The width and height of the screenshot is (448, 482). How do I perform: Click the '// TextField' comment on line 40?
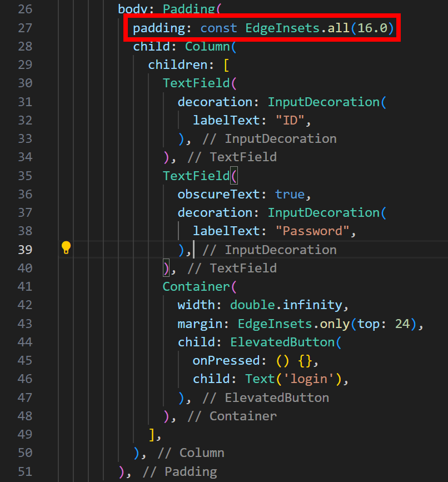pos(232,269)
